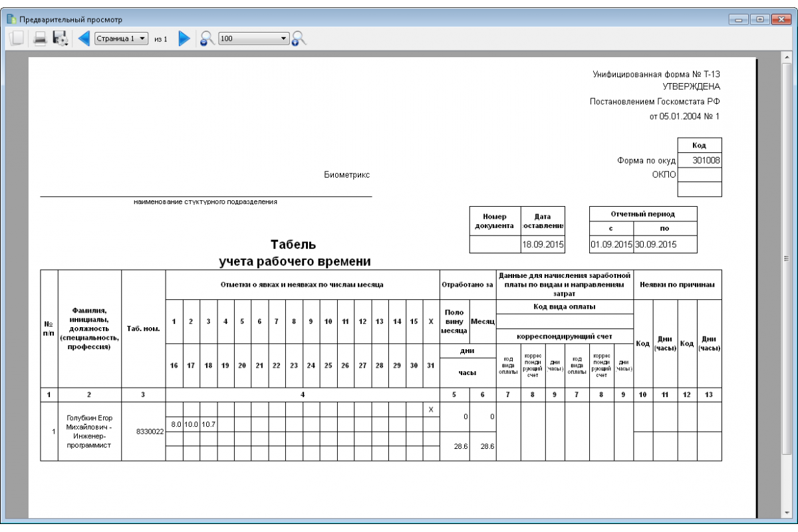Go to the next page arrow
798x532 pixels.
click(x=184, y=39)
